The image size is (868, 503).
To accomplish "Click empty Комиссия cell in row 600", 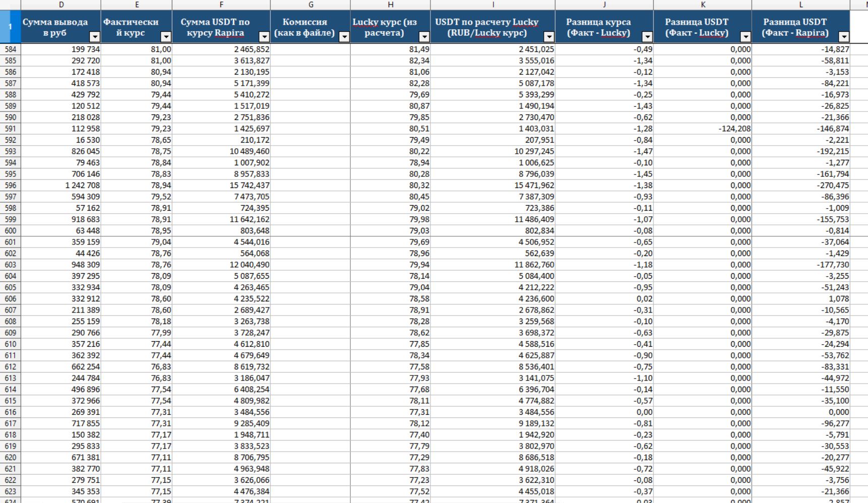I will coord(311,231).
